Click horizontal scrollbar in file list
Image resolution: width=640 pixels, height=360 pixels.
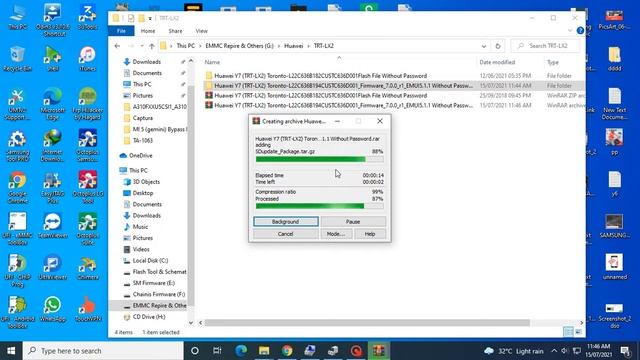pyautogui.click(x=367, y=323)
